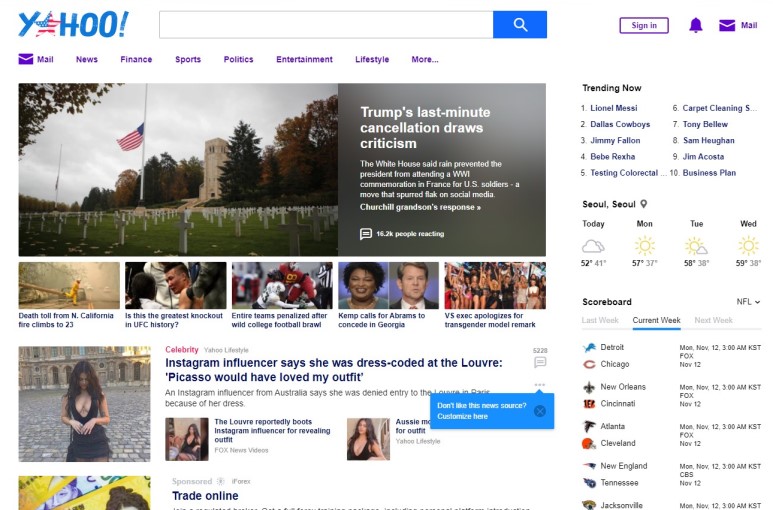The width and height of the screenshot is (773, 510).
Task: Open college football brawl thumbnail
Action: [x=282, y=285]
